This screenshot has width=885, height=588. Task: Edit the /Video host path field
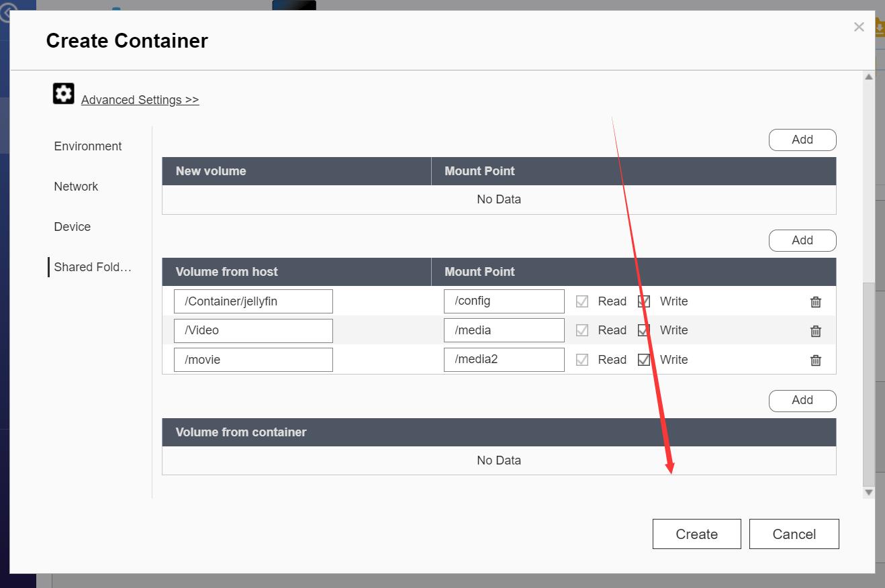[253, 330]
